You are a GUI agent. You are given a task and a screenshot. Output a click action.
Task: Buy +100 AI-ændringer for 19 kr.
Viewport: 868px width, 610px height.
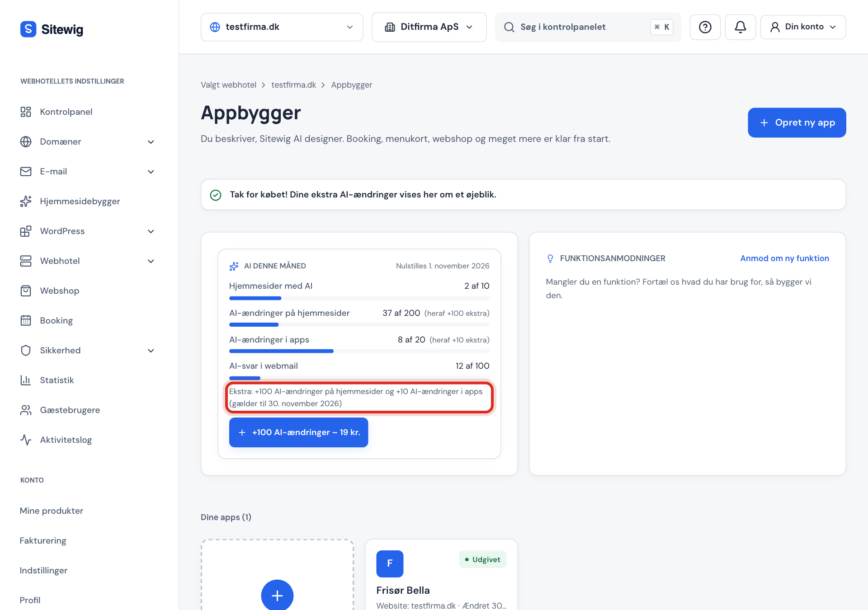[x=298, y=432]
